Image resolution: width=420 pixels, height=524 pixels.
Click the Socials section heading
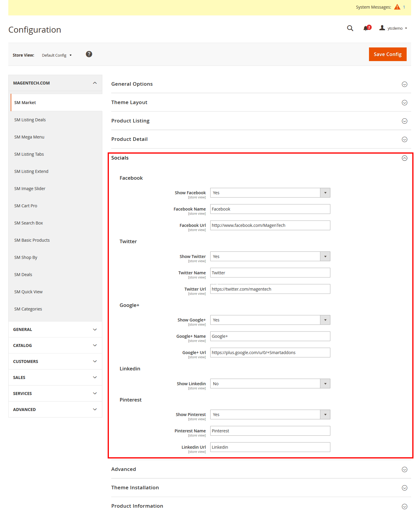click(x=120, y=158)
